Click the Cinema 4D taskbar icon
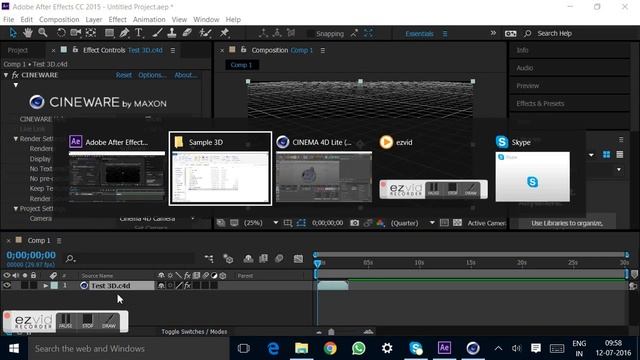 click(473, 348)
